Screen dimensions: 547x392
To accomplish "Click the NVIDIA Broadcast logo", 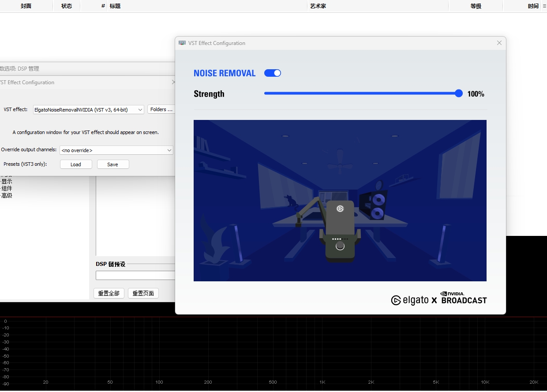I will point(464,298).
